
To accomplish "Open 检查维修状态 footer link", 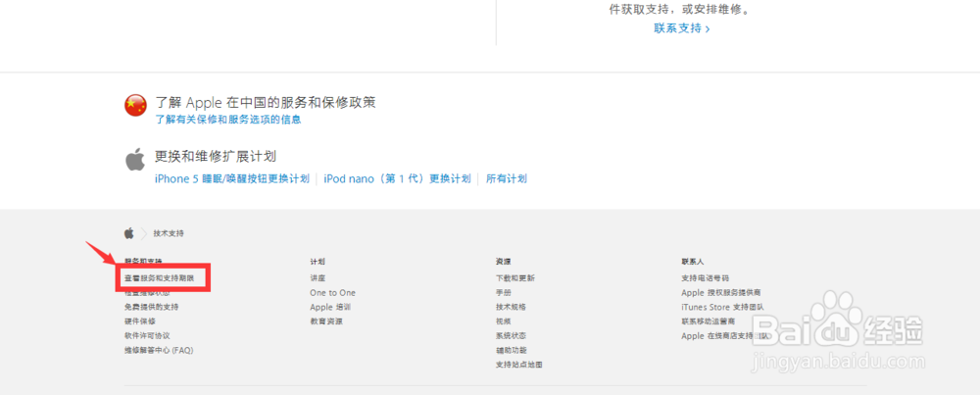I will [147, 292].
